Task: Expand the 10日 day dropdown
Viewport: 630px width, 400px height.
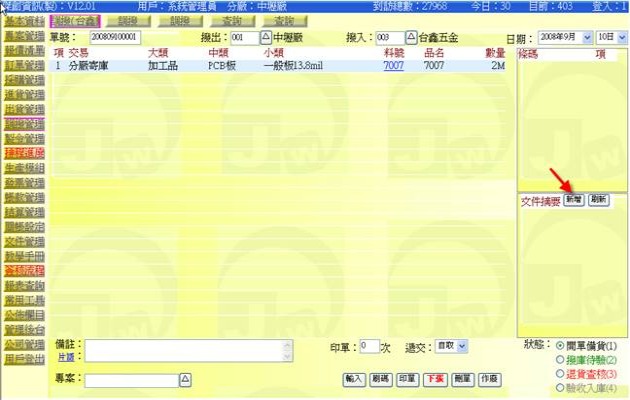Action: click(x=604, y=37)
